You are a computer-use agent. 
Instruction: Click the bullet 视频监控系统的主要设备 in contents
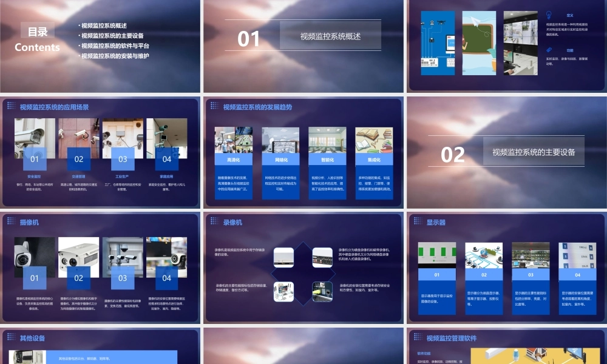pos(111,36)
